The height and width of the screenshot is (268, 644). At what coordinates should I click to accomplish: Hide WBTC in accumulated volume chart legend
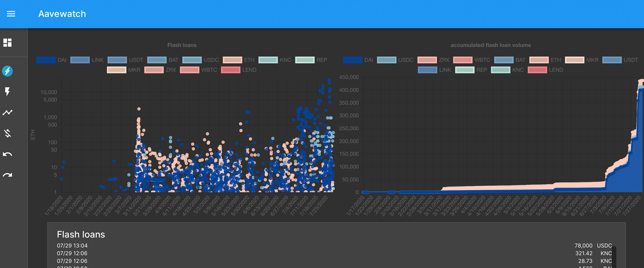click(x=472, y=60)
